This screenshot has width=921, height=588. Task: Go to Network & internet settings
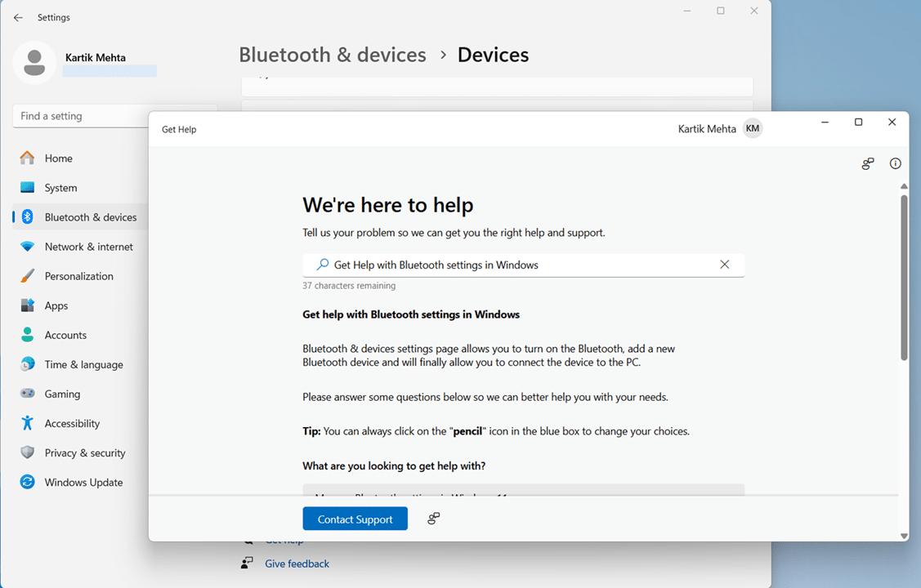click(x=88, y=247)
